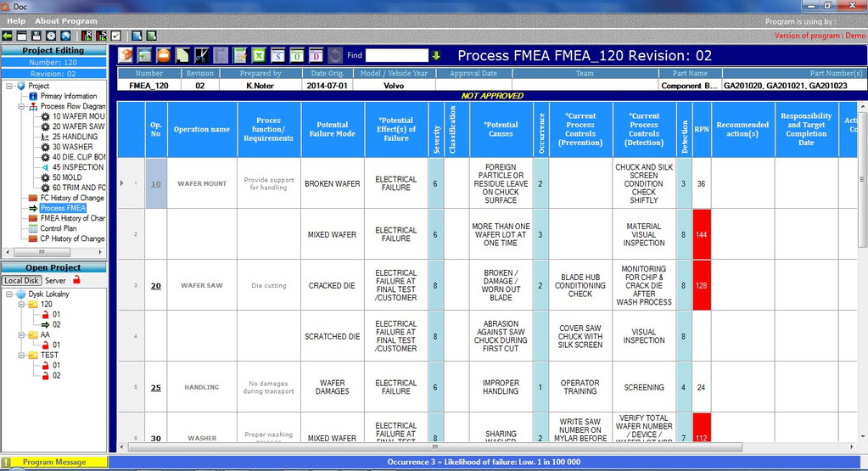Click the copy pages icon in FMEA toolbar

tap(182, 55)
